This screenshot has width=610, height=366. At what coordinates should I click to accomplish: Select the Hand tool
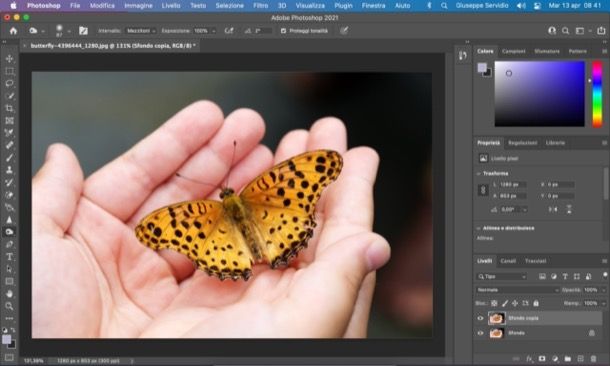tap(9, 294)
